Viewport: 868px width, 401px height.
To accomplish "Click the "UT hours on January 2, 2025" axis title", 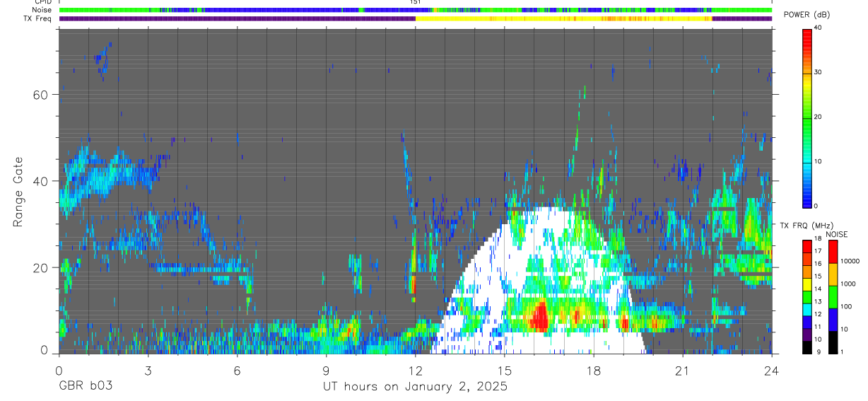I will 416,387.
